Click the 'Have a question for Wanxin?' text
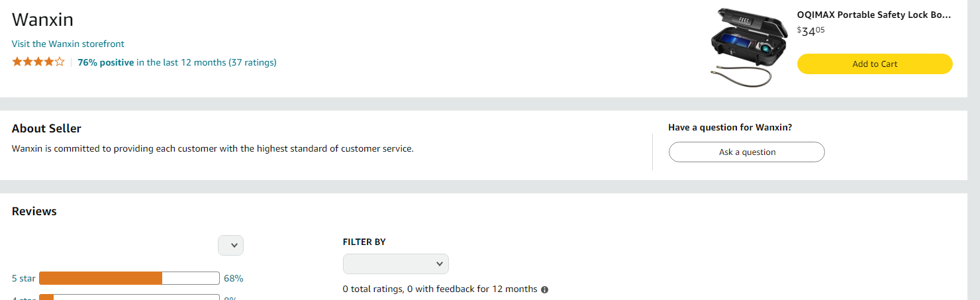Screen dimensions: 980x300 click(730, 127)
